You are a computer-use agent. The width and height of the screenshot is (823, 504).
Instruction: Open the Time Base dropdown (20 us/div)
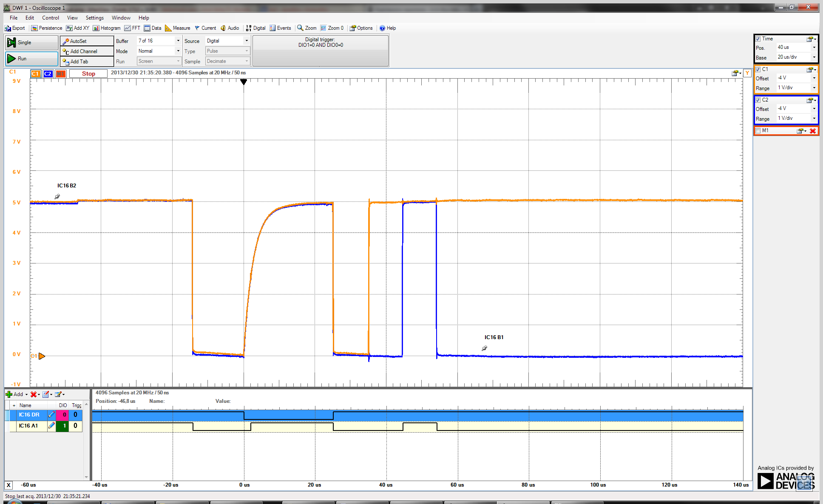coord(796,57)
